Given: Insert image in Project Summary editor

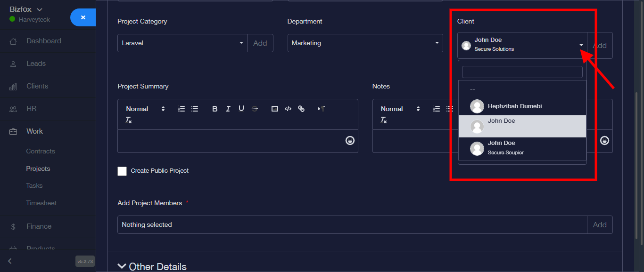Looking at the screenshot, I should [275, 109].
